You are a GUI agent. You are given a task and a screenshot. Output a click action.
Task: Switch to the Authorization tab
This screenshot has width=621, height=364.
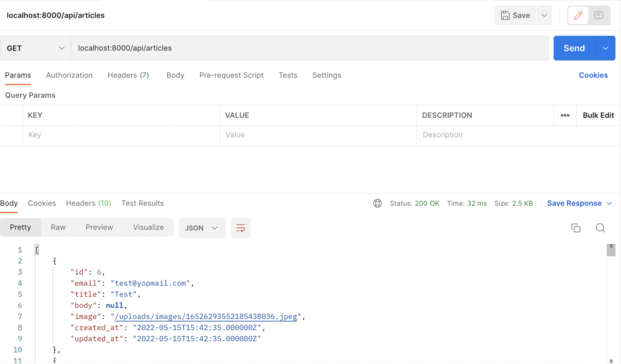click(69, 75)
